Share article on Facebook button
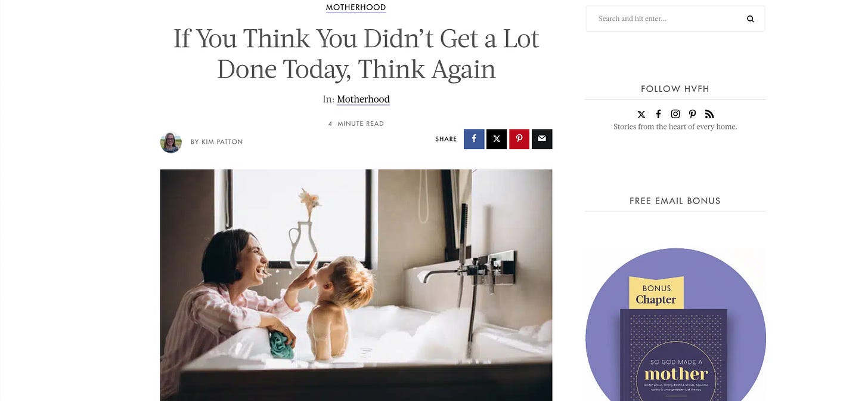The width and height of the screenshot is (868, 401). click(x=474, y=139)
